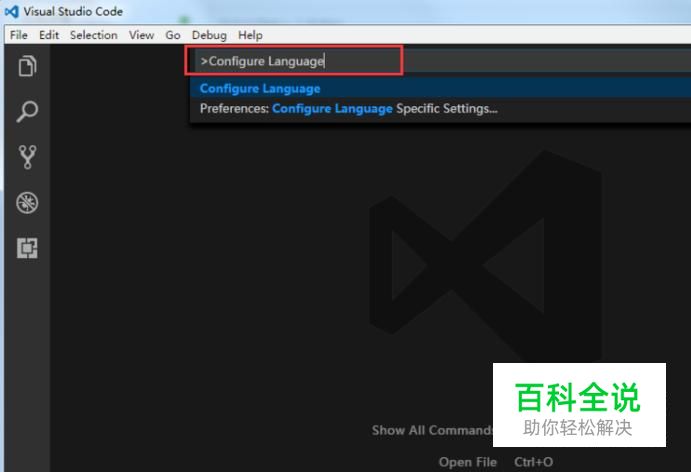Screen dimensions: 691x472
Task: Click the command palette input field
Action: pyautogui.click(x=443, y=61)
